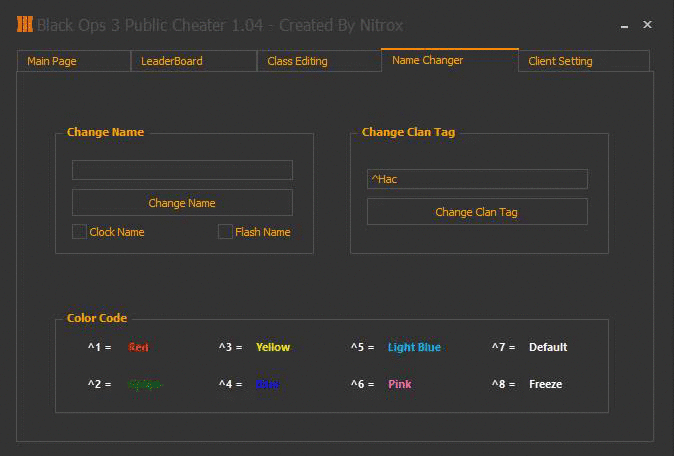Switch to the LeaderBoard tab

(x=193, y=61)
